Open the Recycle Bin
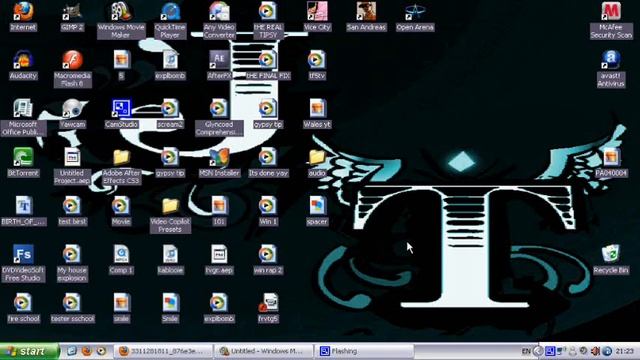 pyautogui.click(x=611, y=260)
